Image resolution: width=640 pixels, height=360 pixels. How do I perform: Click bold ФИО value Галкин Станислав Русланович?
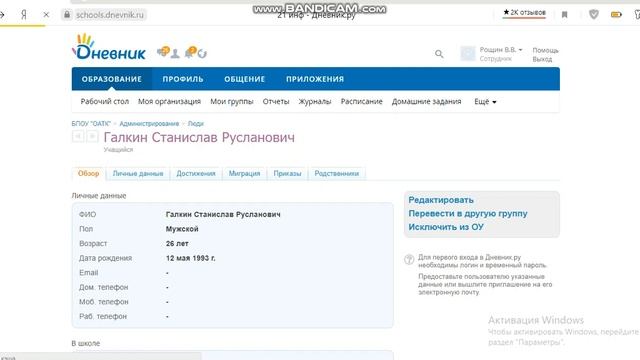pyautogui.click(x=223, y=214)
